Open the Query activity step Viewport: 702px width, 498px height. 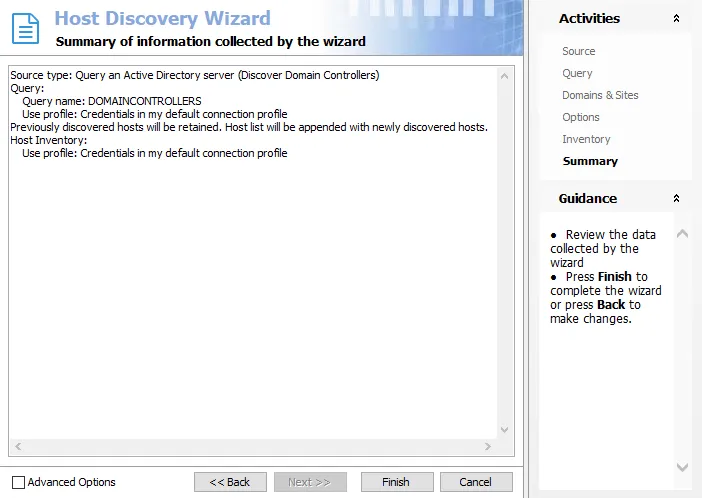tap(577, 73)
